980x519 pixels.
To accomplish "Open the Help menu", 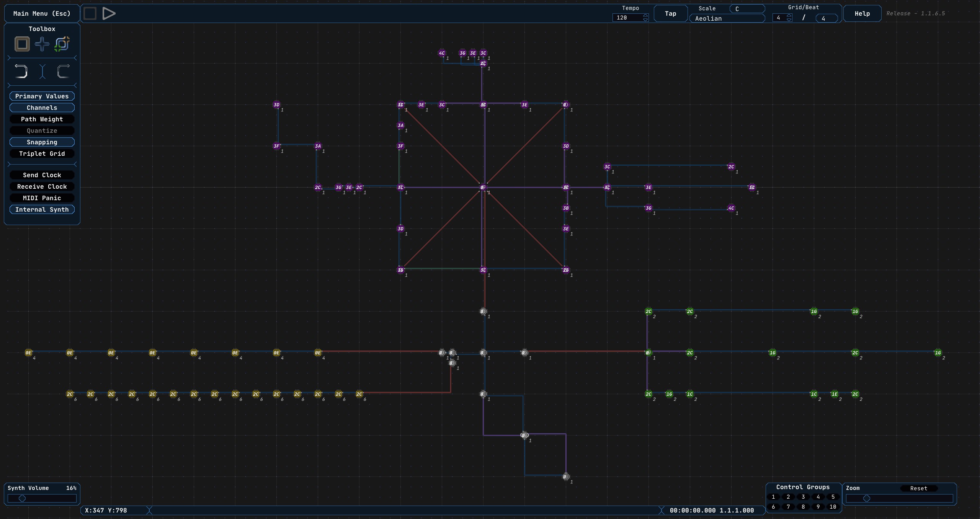I will point(862,14).
